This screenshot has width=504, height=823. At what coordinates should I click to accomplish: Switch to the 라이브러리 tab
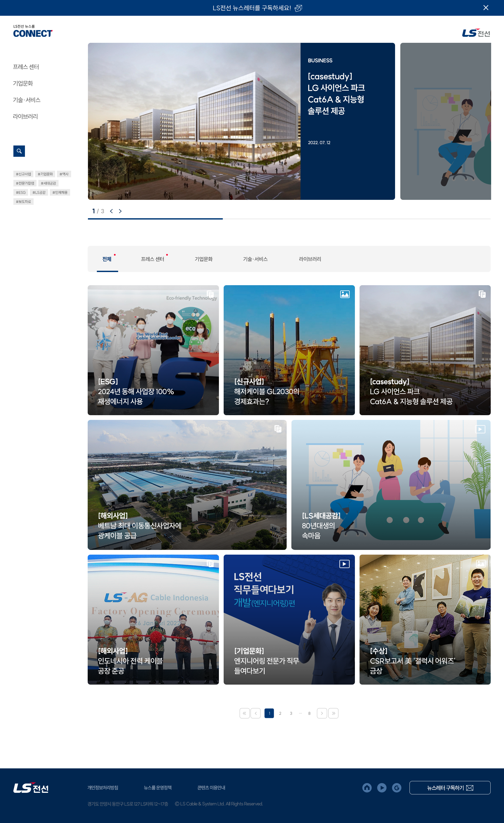click(x=310, y=259)
